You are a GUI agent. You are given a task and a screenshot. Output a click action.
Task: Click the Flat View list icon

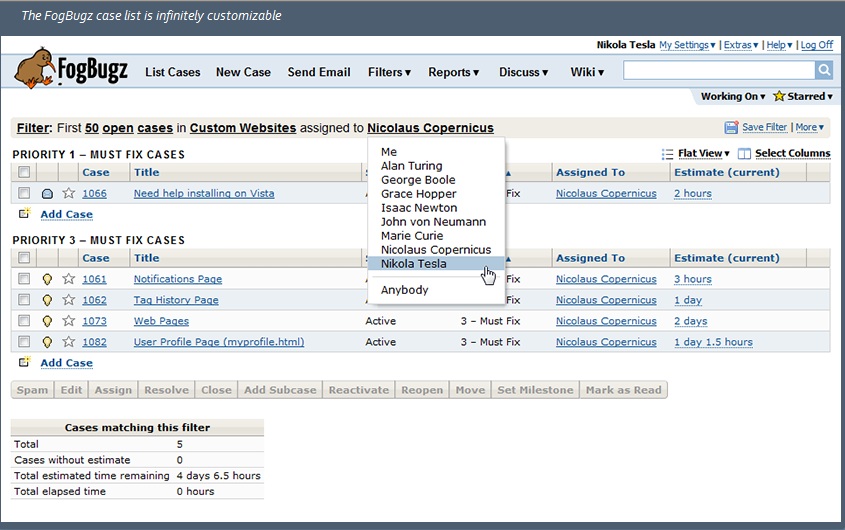(667, 154)
